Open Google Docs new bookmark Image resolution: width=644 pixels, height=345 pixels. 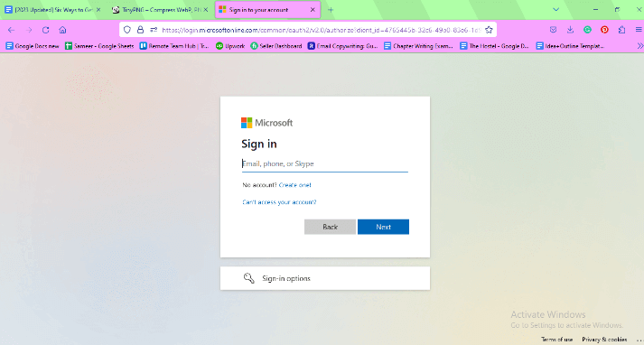click(33, 46)
